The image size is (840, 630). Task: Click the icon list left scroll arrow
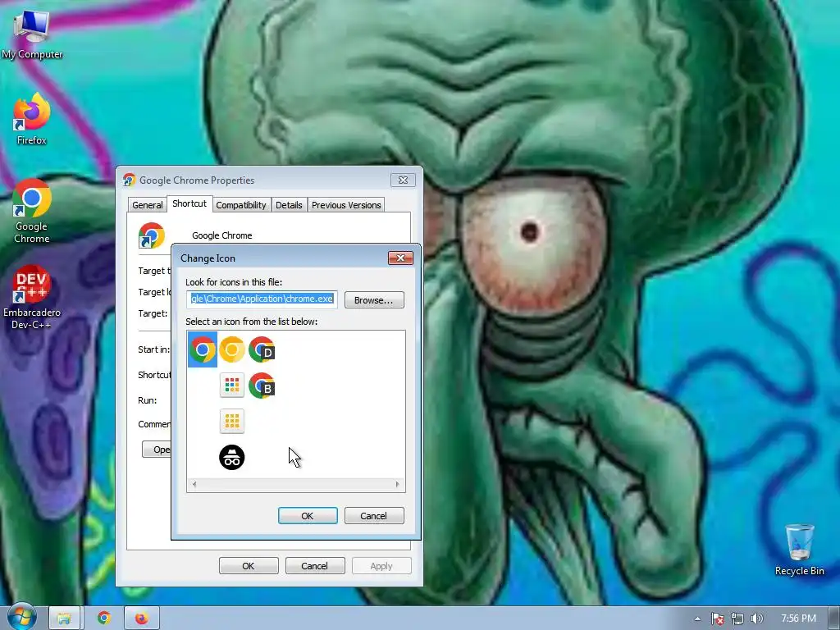click(x=194, y=484)
